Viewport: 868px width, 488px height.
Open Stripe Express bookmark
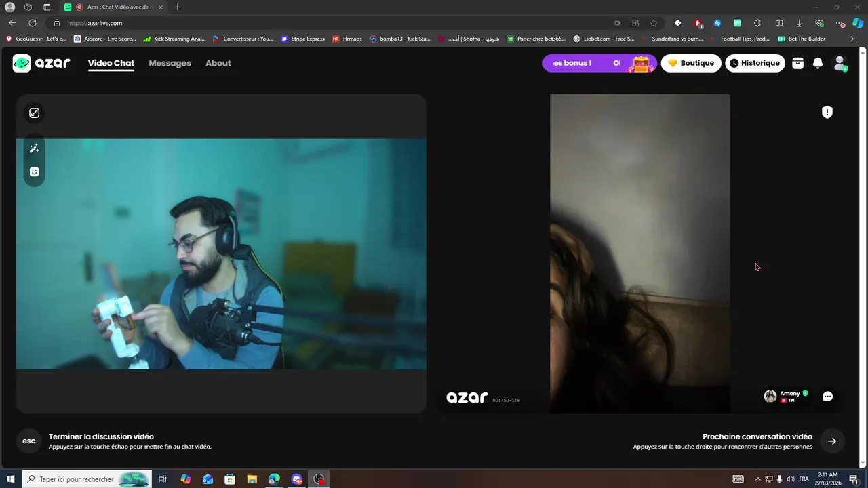(303, 39)
